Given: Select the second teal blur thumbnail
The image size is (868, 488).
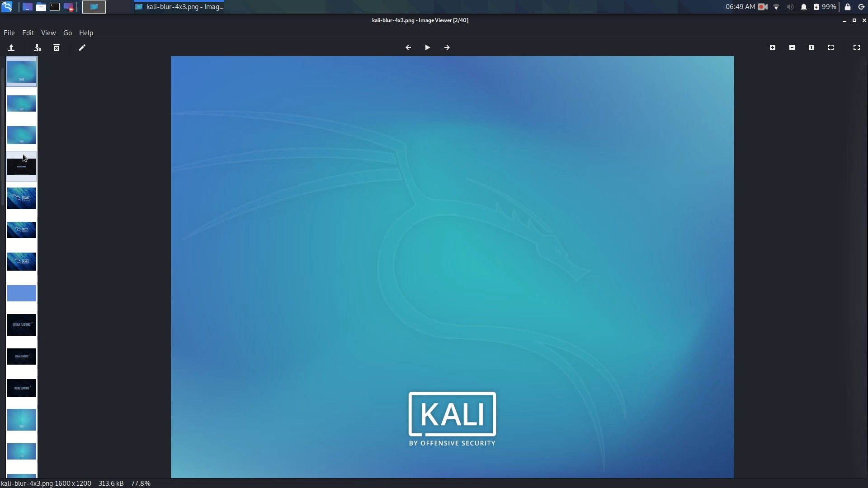Looking at the screenshot, I should [x=22, y=103].
